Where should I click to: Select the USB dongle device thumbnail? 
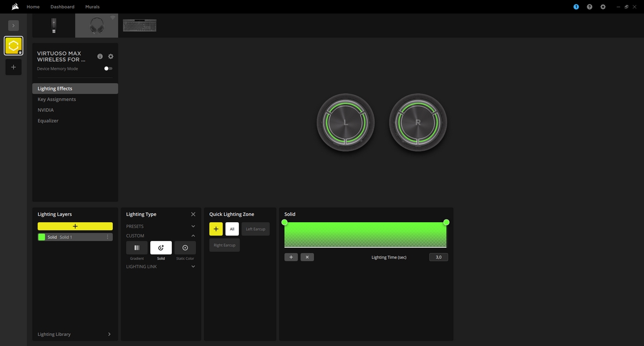point(54,25)
